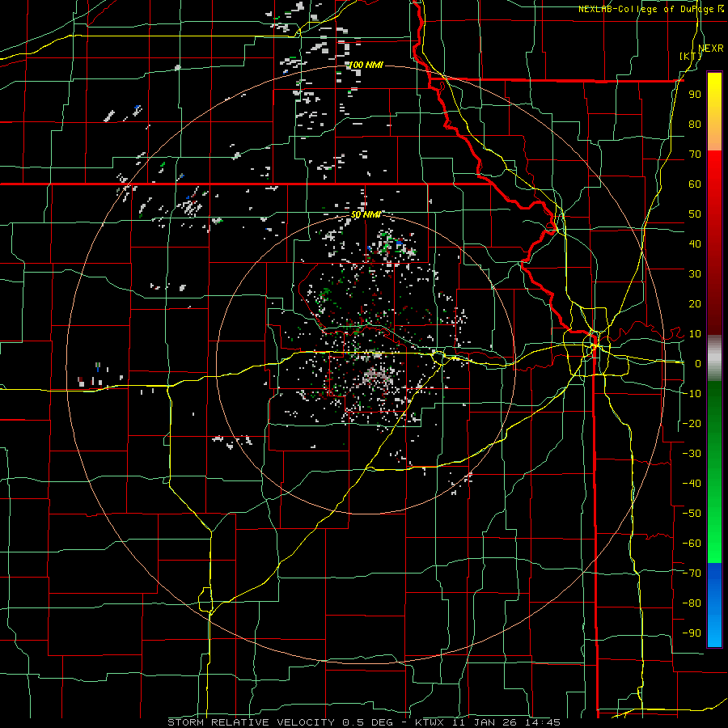Image resolution: width=728 pixels, height=728 pixels.
Task: Click the KTWX radar site identifier
Action: point(429,722)
